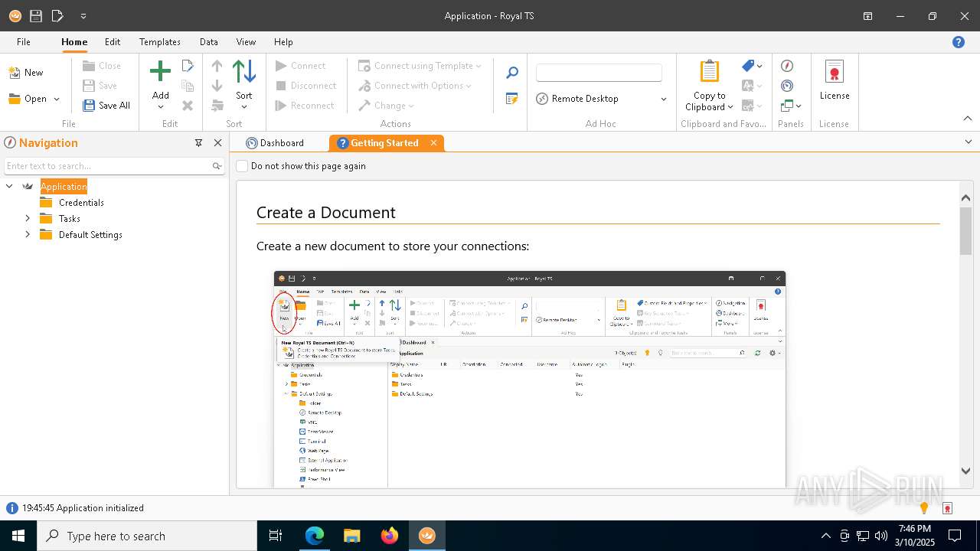Viewport: 980px width, 551px height.
Task: Click the Windows Start button
Action: click(18, 536)
